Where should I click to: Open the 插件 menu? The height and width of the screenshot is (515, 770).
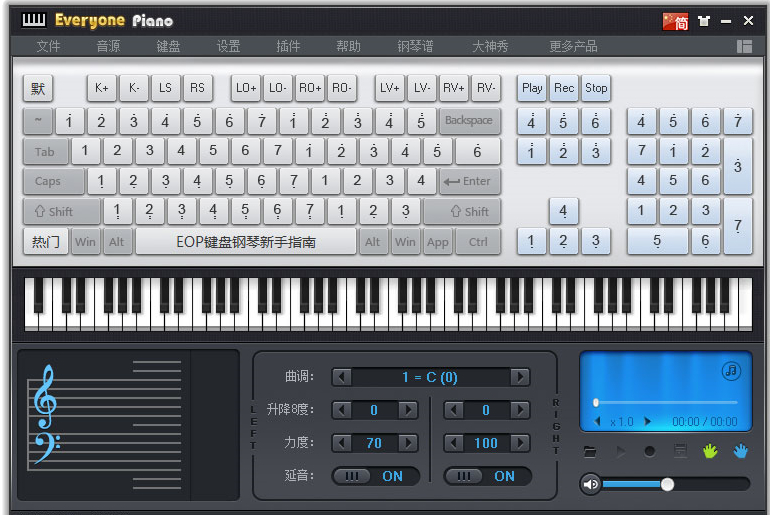[288, 46]
